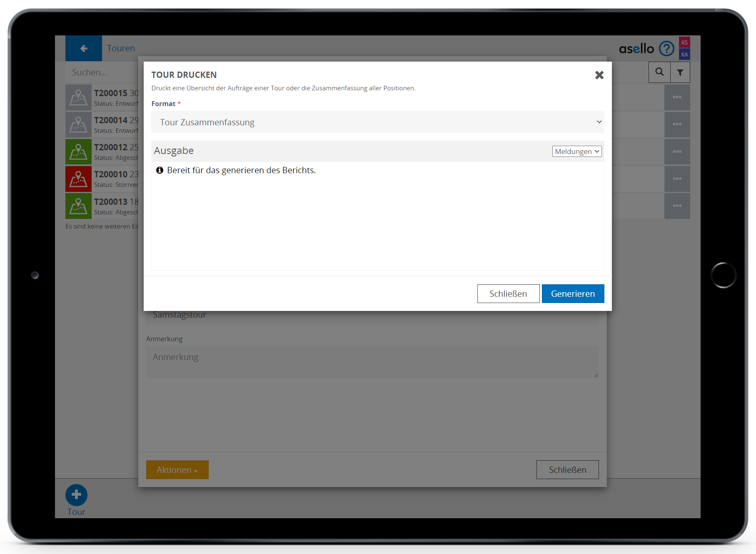Add a new tour with plus icon
This screenshot has height=554, width=756.
point(76,494)
